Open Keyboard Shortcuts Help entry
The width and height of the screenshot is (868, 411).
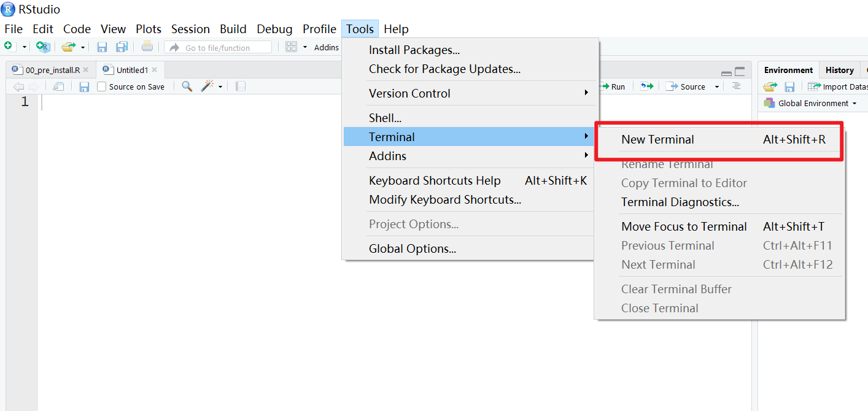point(470,180)
